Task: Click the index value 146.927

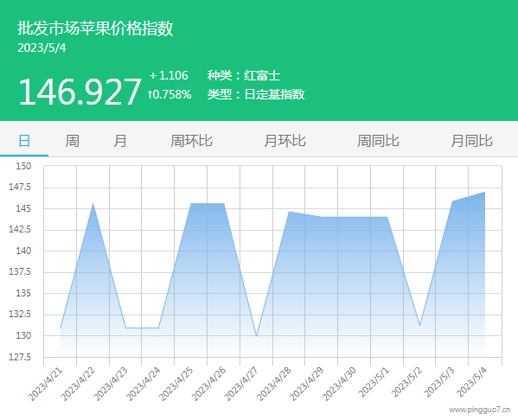Action: point(80,92)
